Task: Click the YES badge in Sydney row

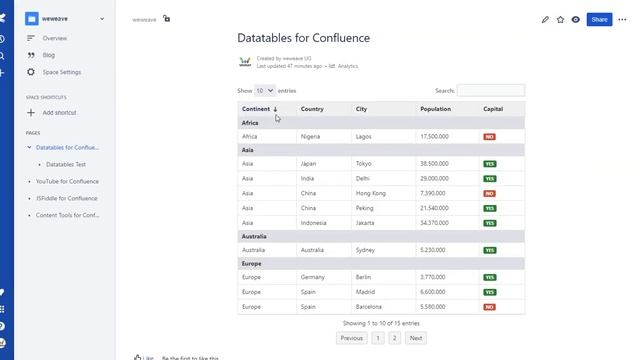Action: [x=490, y=250]
